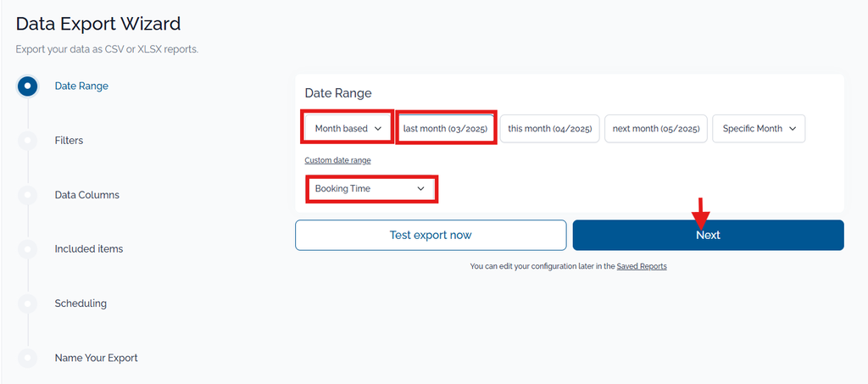Image resolution: width=868 pixels, height=384 pixels.
Task: Click the Date Range panel heading
Action: [338, 93]
